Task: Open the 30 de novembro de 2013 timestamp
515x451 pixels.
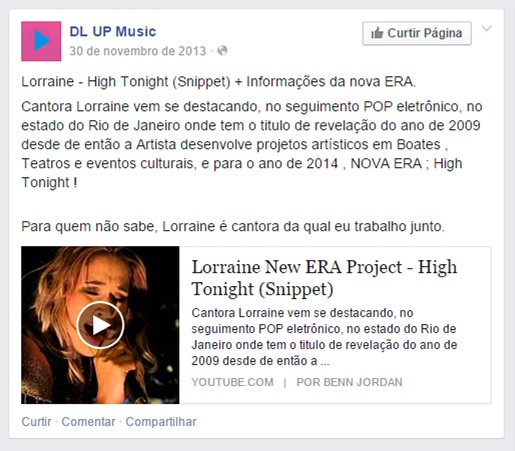Action: point(138,51)
